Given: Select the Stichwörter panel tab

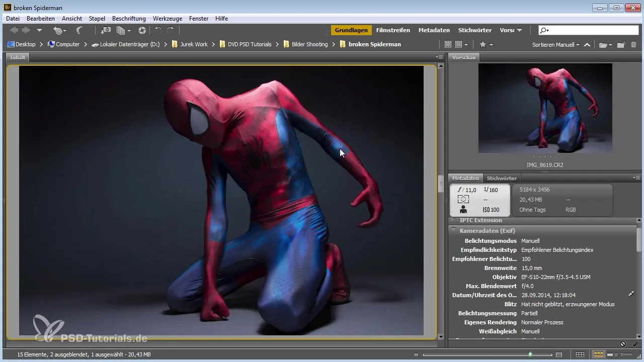Looking at the screenshot, I should 502,178.
